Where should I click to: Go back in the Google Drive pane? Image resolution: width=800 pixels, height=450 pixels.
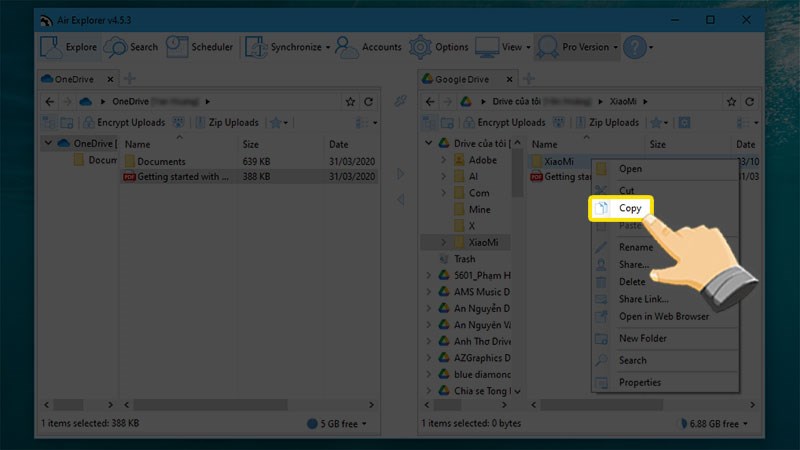pos(430,102)
